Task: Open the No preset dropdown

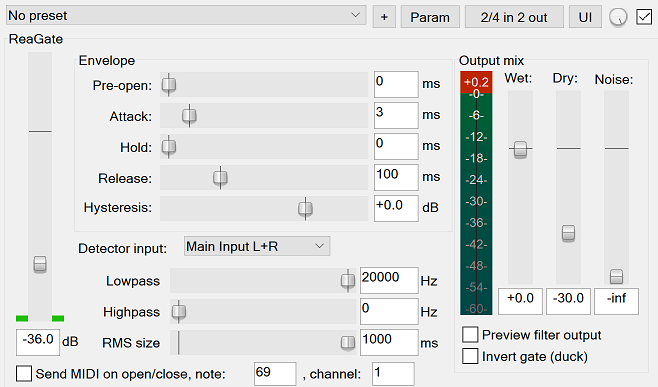Action: [186, 16]
